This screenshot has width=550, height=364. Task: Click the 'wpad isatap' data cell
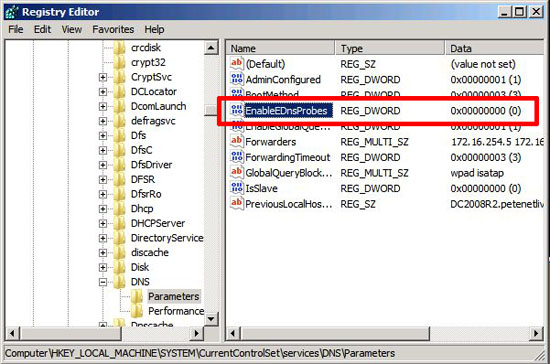tap(477, 173)
